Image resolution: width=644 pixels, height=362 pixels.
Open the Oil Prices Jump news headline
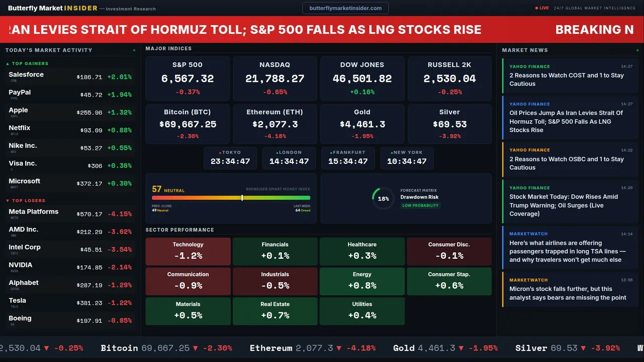[x=566, y=121]
